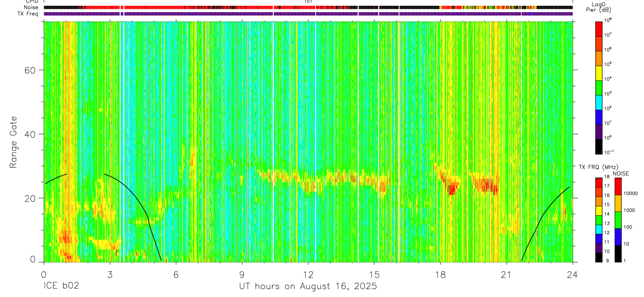Image resolution: width=644 pixels, height=297 pixels.
Task: Click the red high-power patch near hour 20
Action: click(x=488, y=185)
